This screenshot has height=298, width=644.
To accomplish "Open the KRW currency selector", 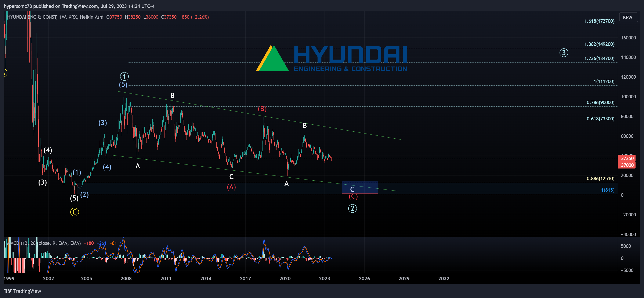I will click(x=629, y=17).
